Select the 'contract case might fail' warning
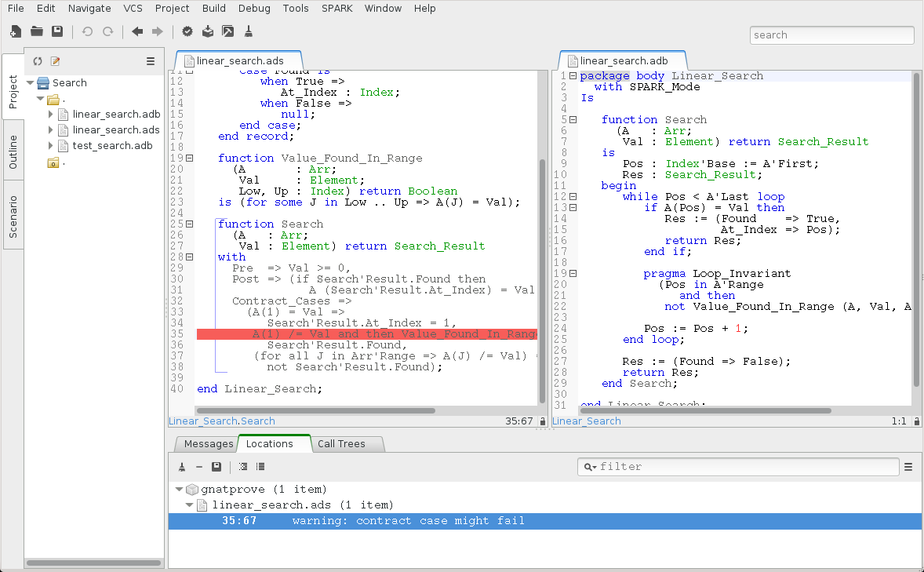This screenshot has width=924, height=572. click(x=545, y=521)
